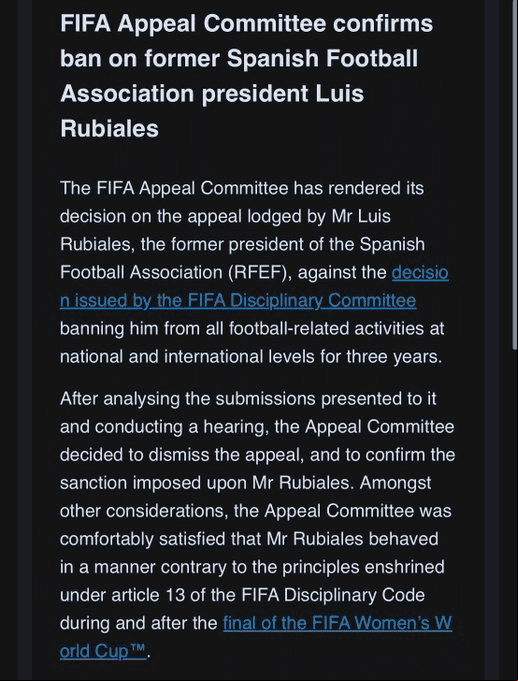Click 'conducting a hearing' in the second paragraph
The image size is (518, 681).
click(x=179, y=427)
